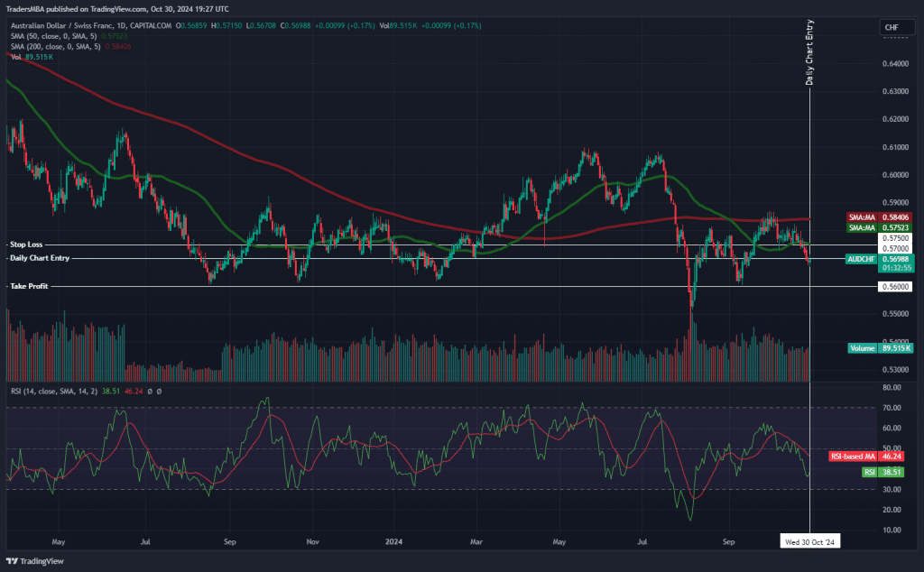The width and height of the screenshot is (924, 572).
Task: Click the green RSI 38.51 axis label
Action: (x=882, y=472)
